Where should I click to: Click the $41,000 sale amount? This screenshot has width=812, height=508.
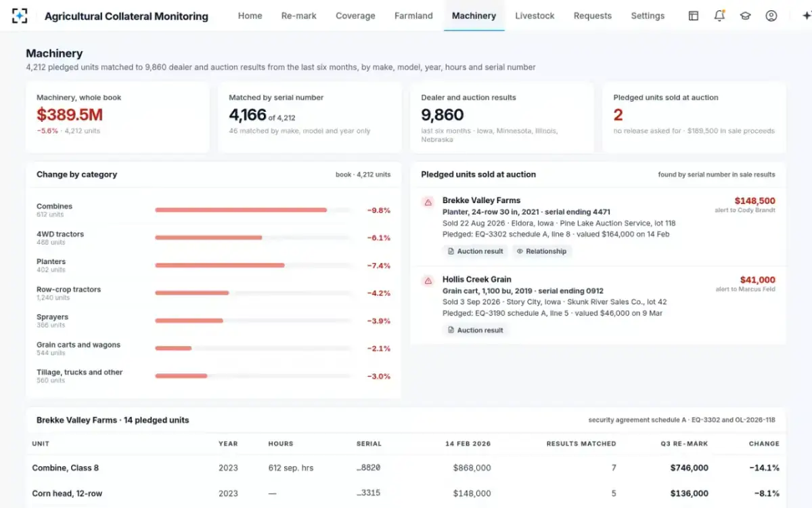click(x=758, y=280)
